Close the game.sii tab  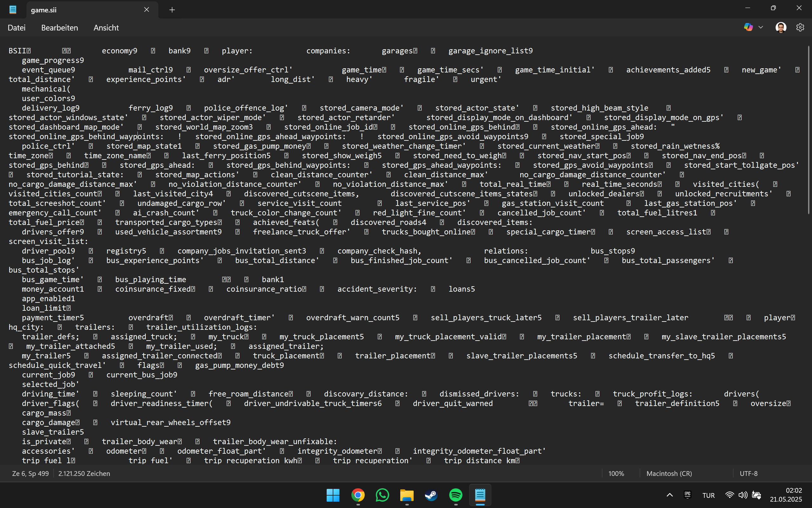point(146,10)
